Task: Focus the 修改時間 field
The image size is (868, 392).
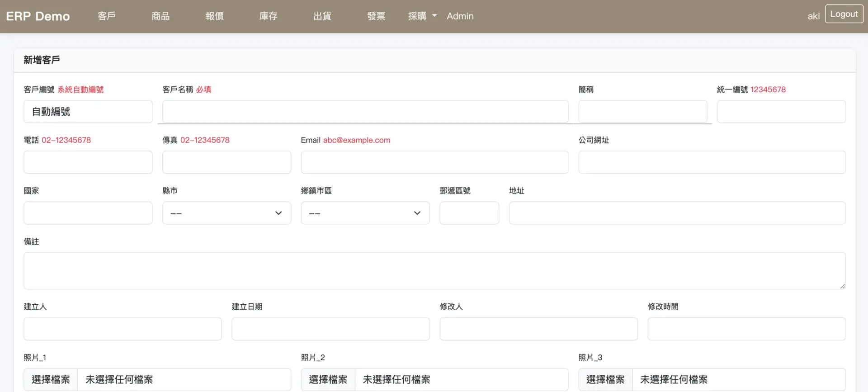Action: (x=746, y=329)
